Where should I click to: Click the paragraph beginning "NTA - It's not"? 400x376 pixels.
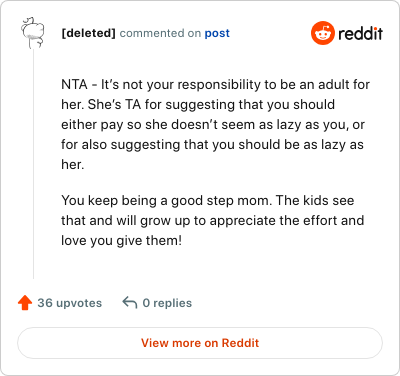(x=215, y=124)
